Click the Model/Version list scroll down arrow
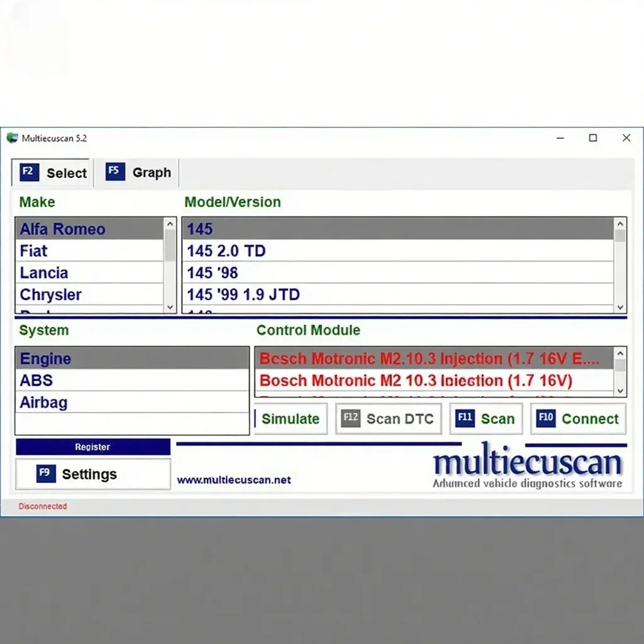644x644 pixels. [620, 307]
